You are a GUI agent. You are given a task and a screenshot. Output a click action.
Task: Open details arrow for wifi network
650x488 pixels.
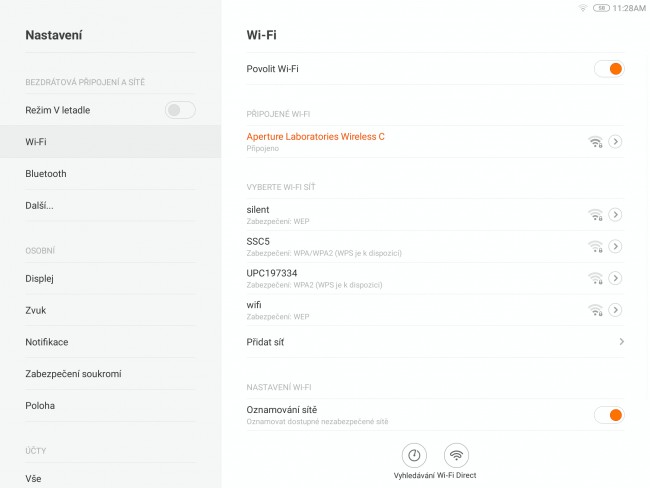coord(615,310)
